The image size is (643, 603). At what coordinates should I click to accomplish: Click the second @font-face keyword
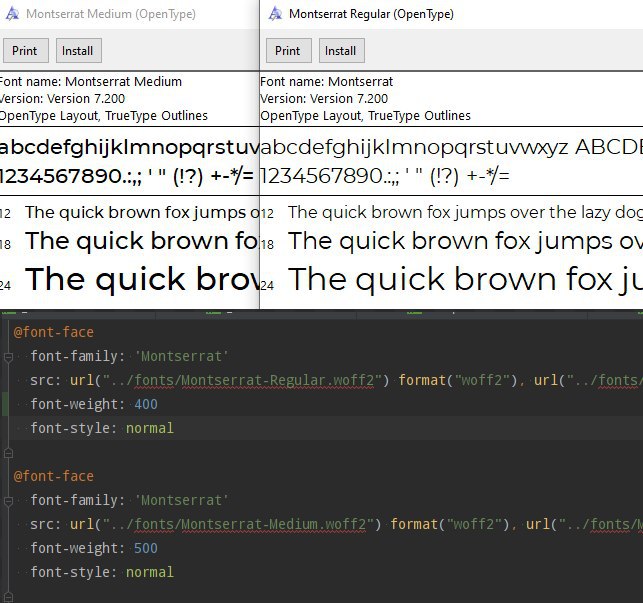54,476
